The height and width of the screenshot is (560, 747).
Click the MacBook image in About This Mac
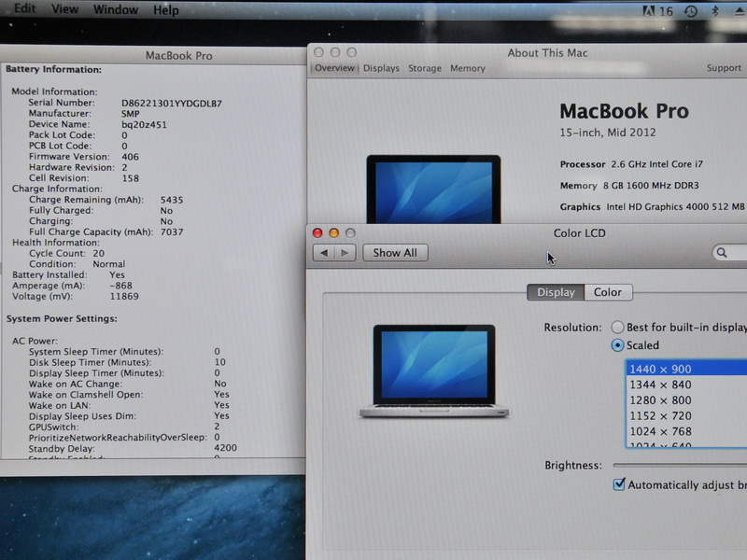click(x=433, y=189)
